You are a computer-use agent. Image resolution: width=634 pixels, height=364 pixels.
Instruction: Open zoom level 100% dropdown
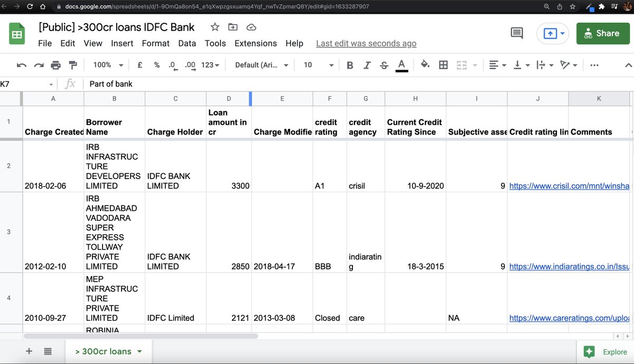coord(108,65)
